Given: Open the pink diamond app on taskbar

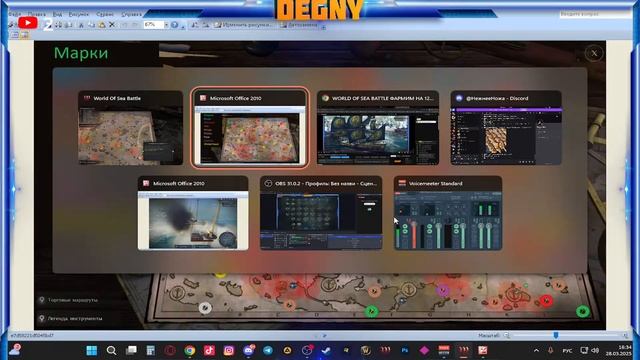Looking at the screenshot, I should [424, 350].
